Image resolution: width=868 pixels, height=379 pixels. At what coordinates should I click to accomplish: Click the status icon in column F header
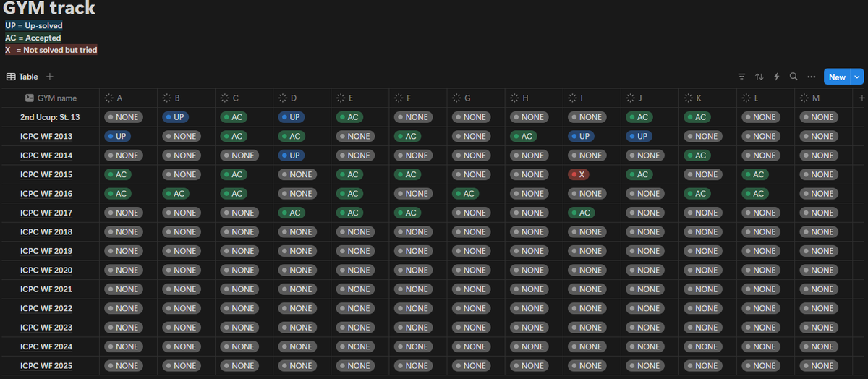pyautogui.click(x=399, y=98)
